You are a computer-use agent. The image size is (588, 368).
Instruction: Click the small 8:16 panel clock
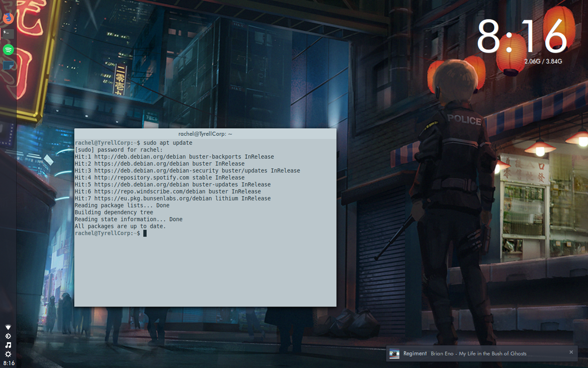8,363
